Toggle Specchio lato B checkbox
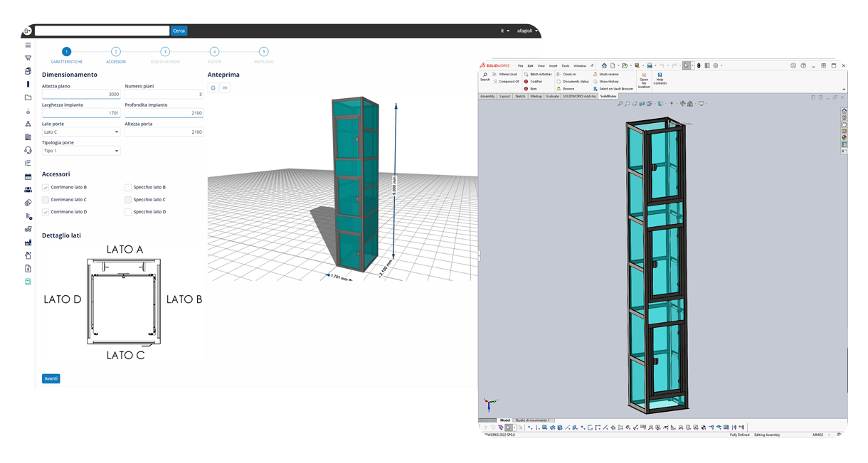Viewport: 868px width, 463px height. click(128, 188)
